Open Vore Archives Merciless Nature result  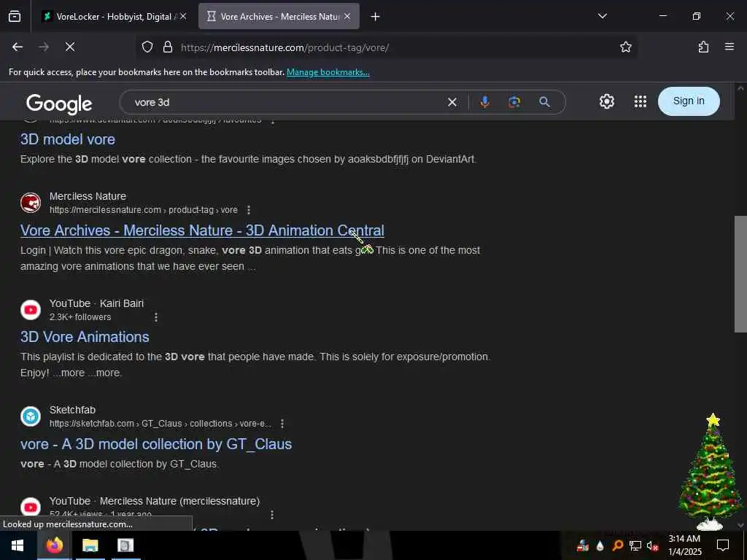tap(202, 230)
